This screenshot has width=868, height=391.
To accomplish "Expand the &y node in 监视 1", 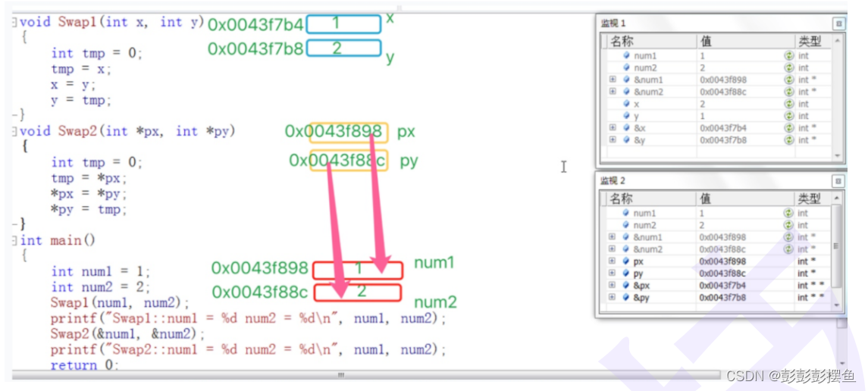I will (613, 140).
